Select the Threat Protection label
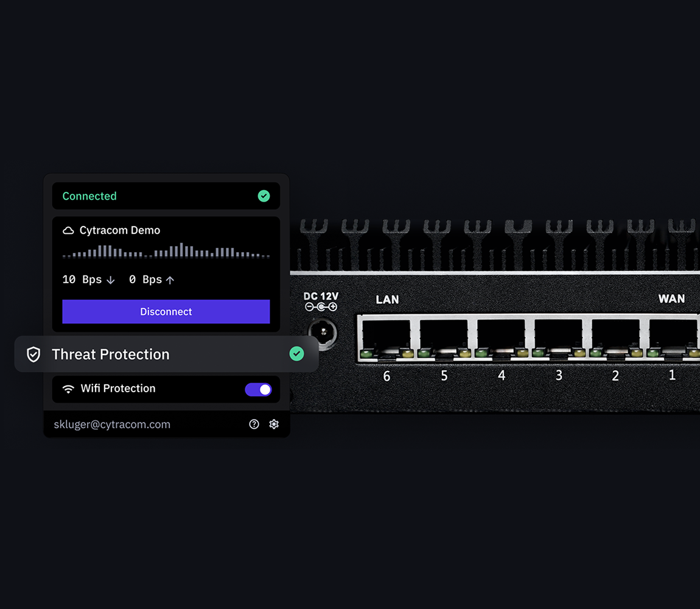This screenshot has width=700, height=609. (111, 354)
